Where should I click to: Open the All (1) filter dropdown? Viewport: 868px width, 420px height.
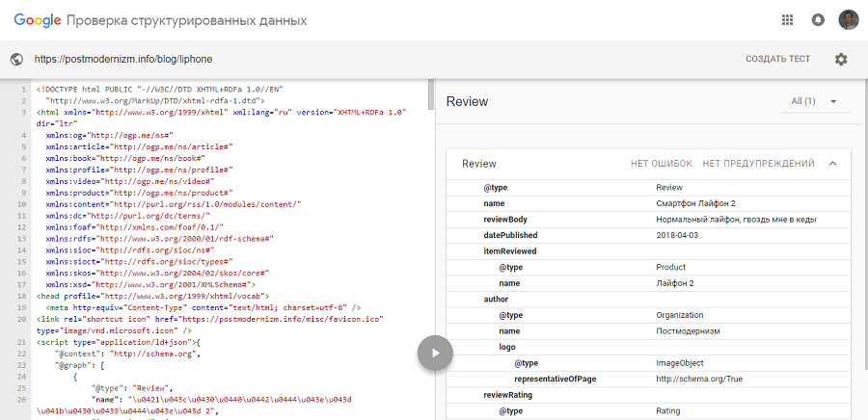pos(815,101)
